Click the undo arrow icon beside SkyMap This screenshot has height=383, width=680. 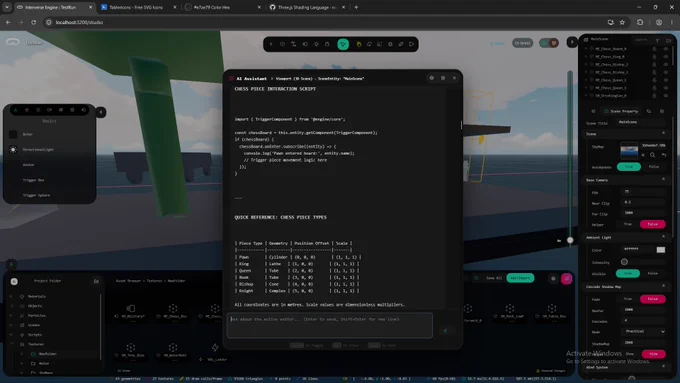(664, 155)
